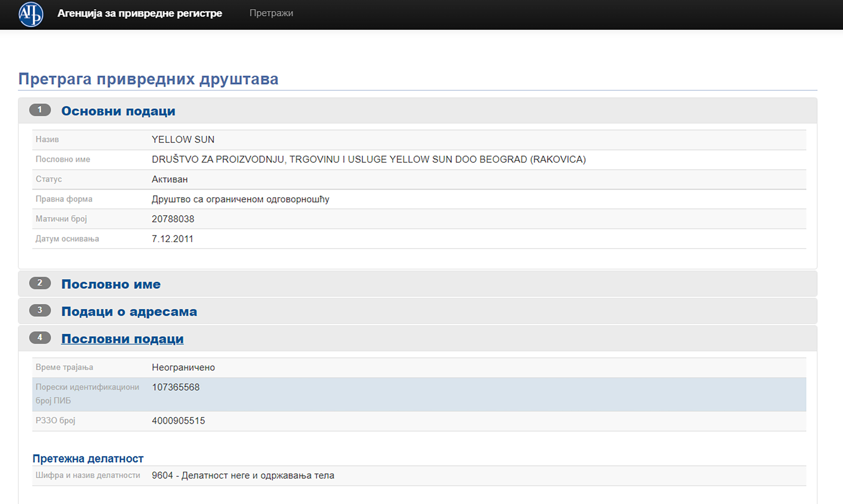Viewport: 843px width, 504px height.
Task: Collapse the Основни подаци section header
Action: (118, 111)
